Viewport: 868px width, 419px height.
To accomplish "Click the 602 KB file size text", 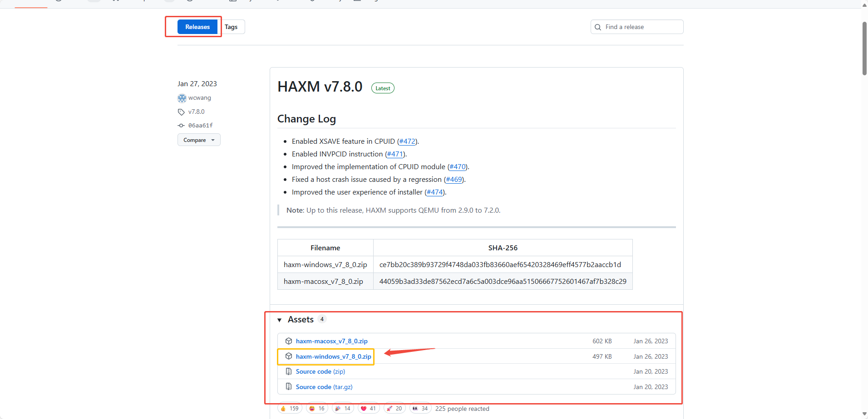I will [x=602, y=341].
